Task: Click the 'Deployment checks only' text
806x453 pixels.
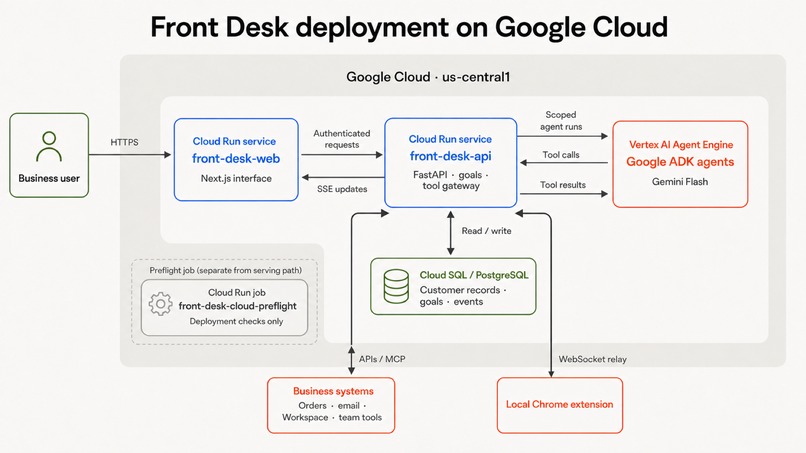Action: coord(236,321)
